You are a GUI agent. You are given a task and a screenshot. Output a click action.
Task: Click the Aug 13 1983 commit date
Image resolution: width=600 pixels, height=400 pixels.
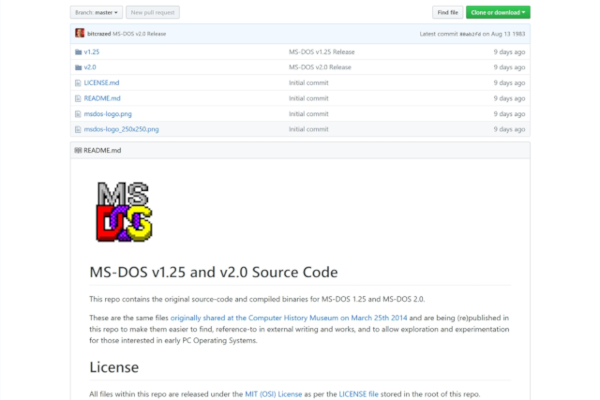click(508, 34)
